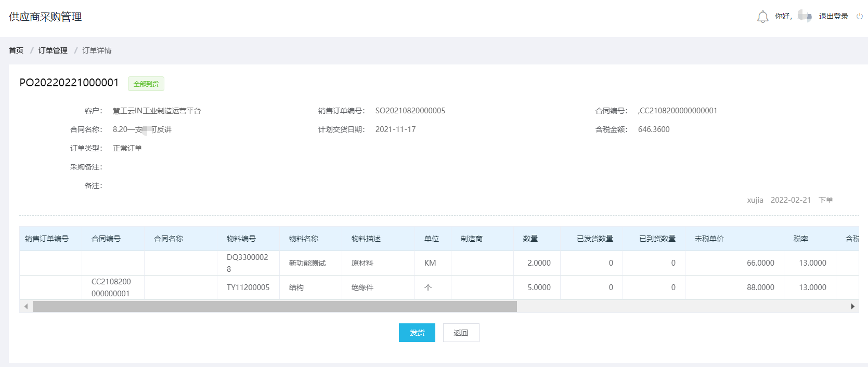Viewport: 868px width, 367px height.
Task: Click the right scroll arrow of table
Action: (x=852, y=307)
